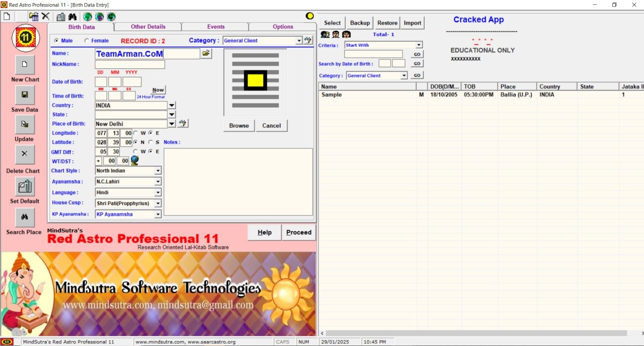Click the New Chart sidebar icon

25,65
